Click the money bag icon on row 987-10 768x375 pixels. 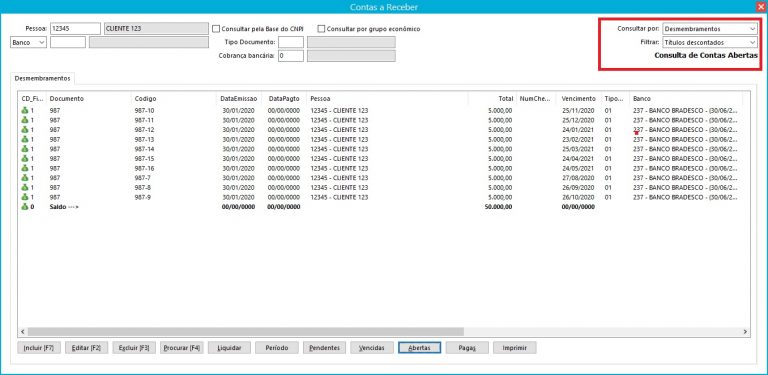(25, 111)
